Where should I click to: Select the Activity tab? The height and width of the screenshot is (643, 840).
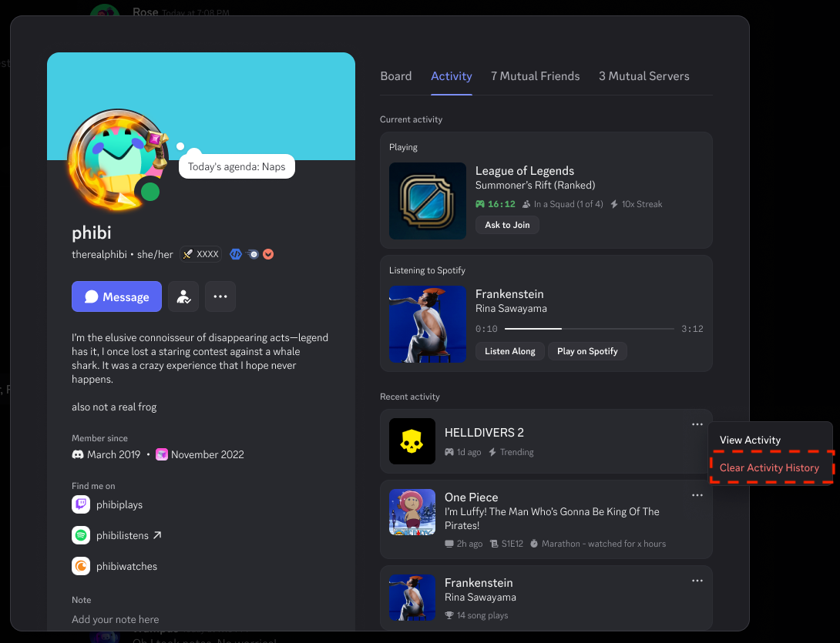[x=452, y=76]
